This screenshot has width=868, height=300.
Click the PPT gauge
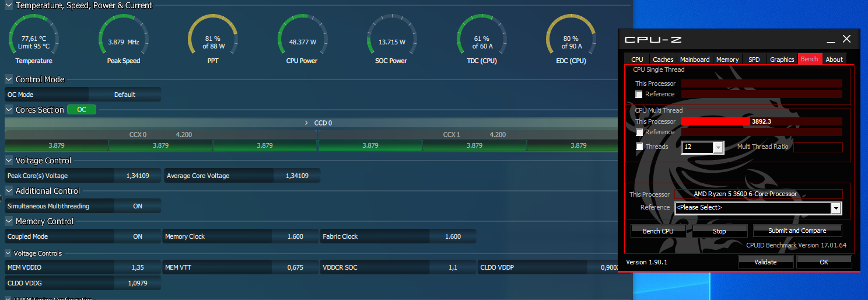(213, 39)
